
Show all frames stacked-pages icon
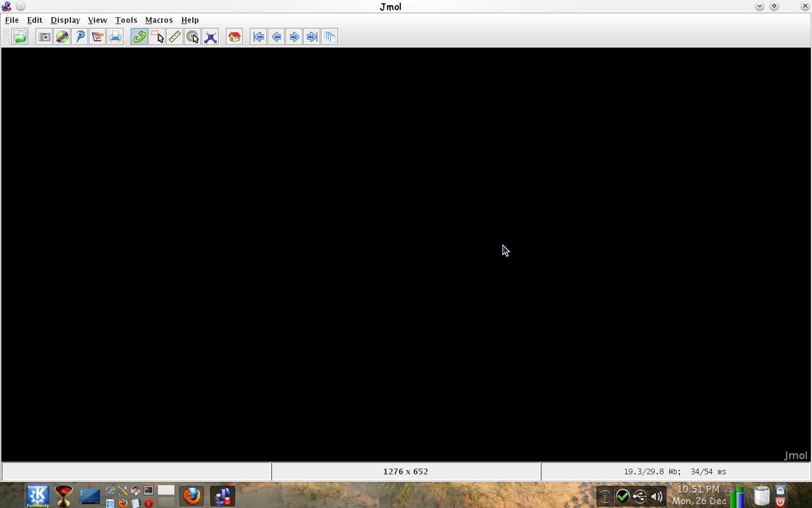point(329,37)
